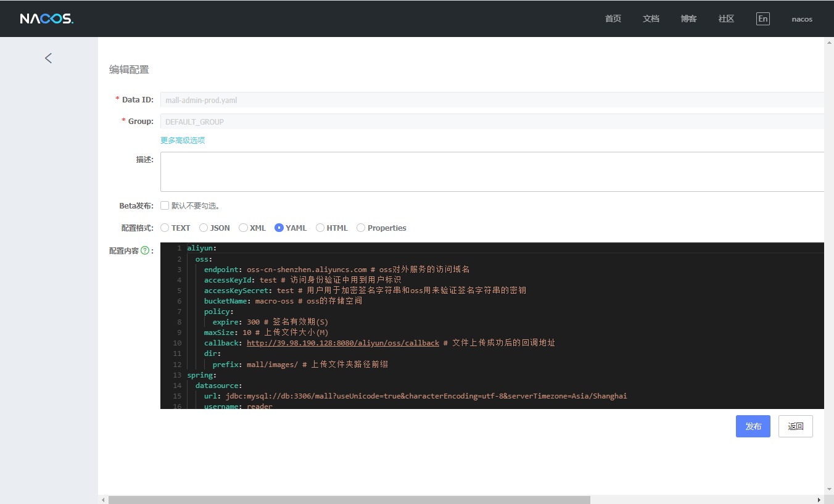Click the NACOS logo
Image resolution: width=834 pixels, height=504 pixels.
pyautogui.click(x=47, y=19)
